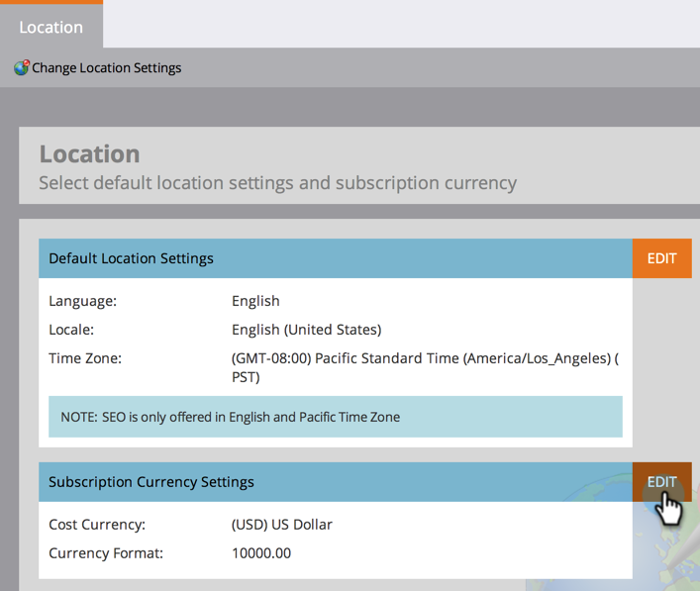Click the Currency Format: label
Viewport: 700px width, 591px height.
pyautogui.click(x=106, y=553)
